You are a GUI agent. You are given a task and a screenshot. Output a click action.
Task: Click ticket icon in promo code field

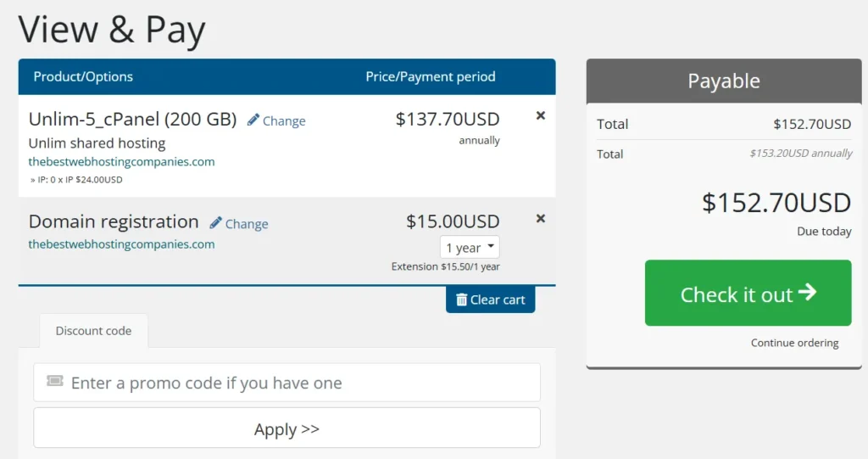click(x=55, y=382)
